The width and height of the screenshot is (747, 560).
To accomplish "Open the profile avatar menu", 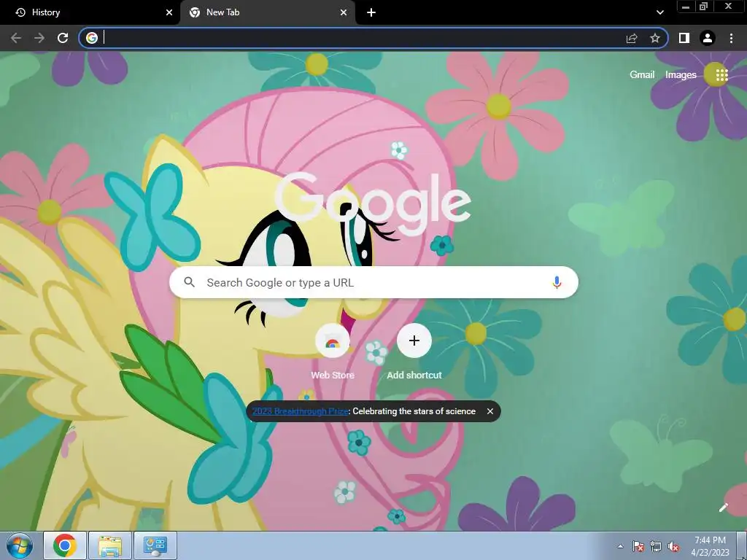I will tap(708, 38).
